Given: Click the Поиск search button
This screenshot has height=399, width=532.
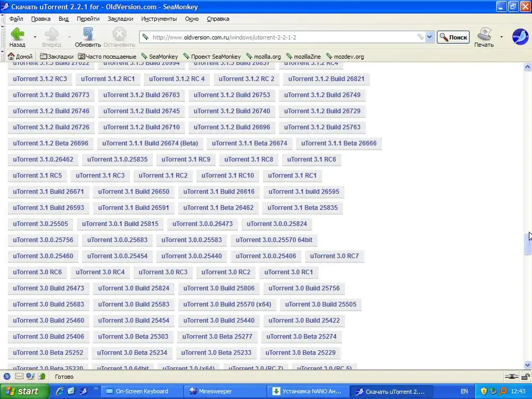Looking at the screenshot, I should (x=453, y=37).
